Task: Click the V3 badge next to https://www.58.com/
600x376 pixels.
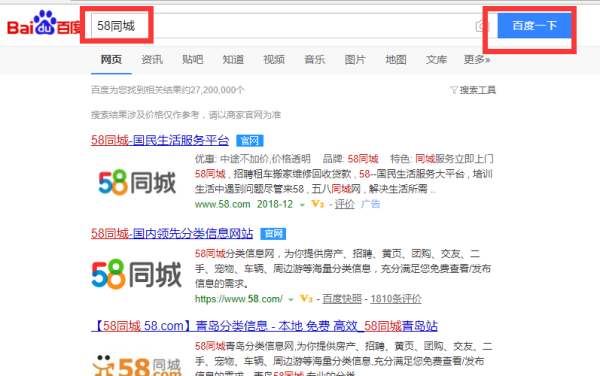Action: 306,299
